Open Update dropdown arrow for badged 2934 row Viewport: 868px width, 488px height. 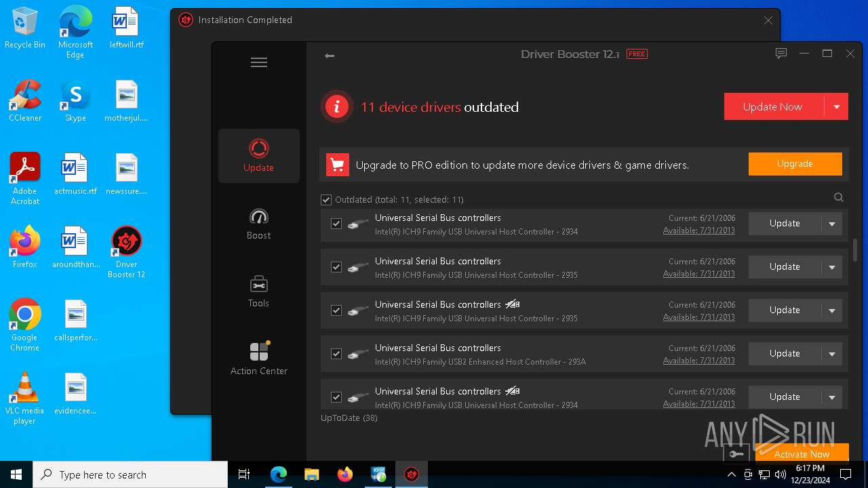(832, 397)
